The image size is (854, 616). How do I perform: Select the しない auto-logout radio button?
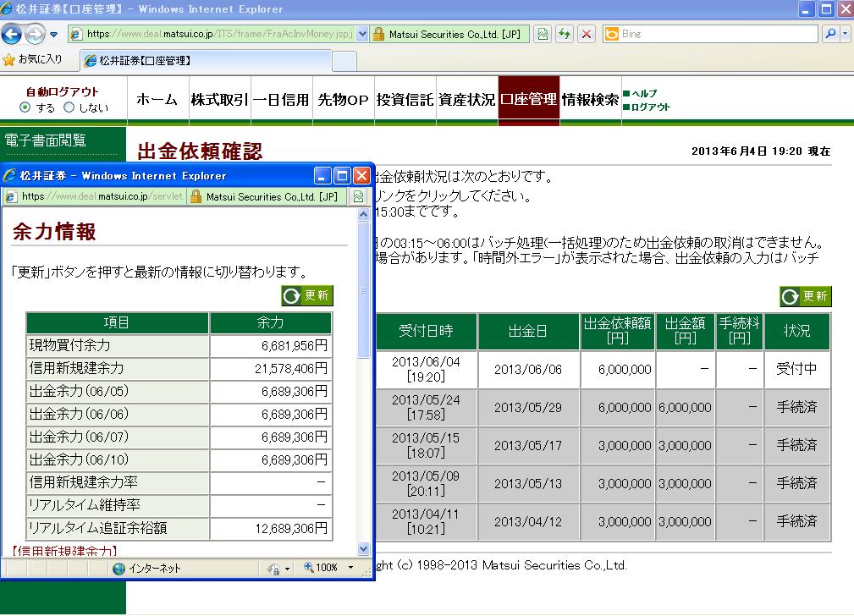click(69, 108)
